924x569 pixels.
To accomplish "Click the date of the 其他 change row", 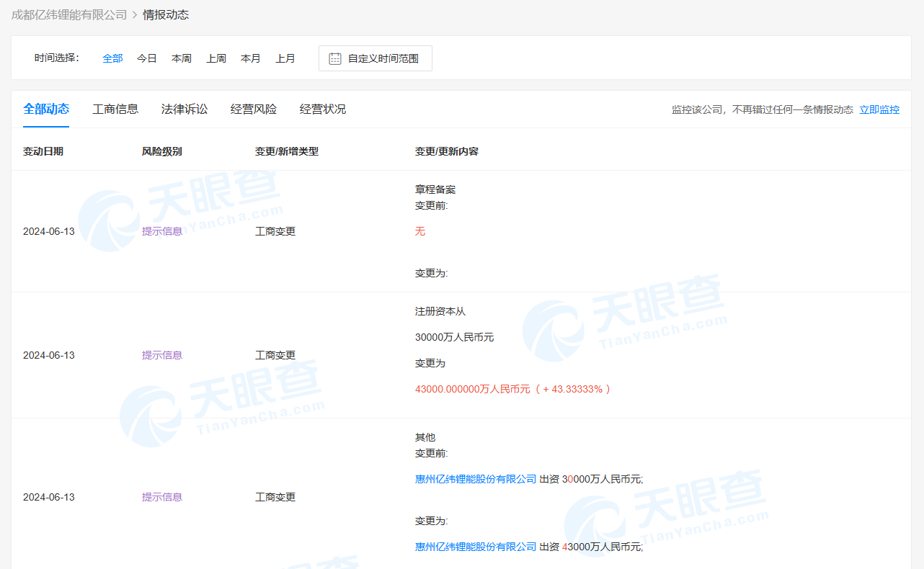I will coord(49,497).
